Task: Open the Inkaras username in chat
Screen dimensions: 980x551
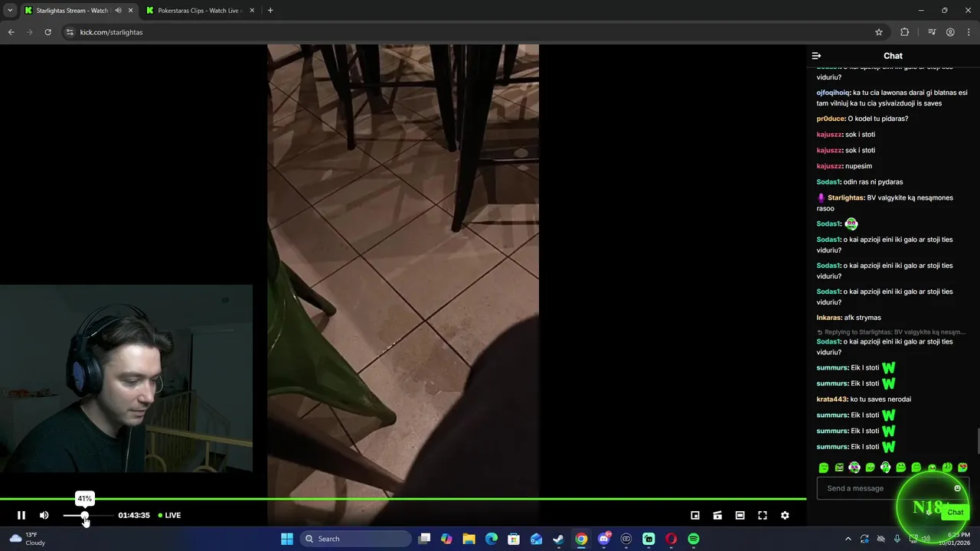Action: (829, 318)
